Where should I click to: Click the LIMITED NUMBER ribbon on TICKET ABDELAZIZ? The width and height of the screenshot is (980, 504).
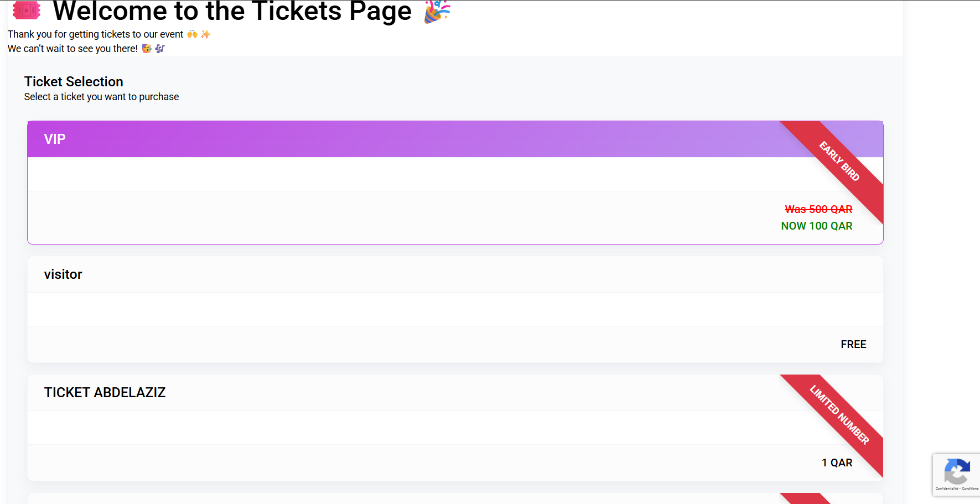pyautogui.click(x=841, y=414)
